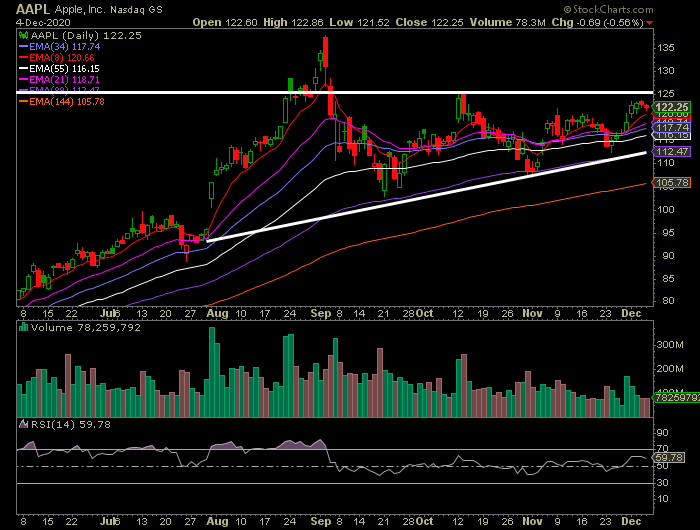Click the 'Open 122.60' value
Viewport: 700px width, 530px height.
[x=225, y=22]
